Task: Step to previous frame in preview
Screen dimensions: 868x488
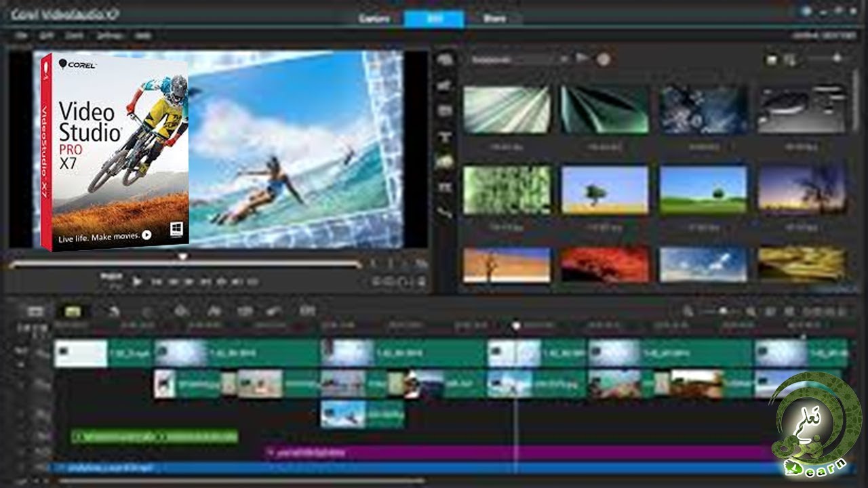Action: pyautogui.click(x=173, y=281)
